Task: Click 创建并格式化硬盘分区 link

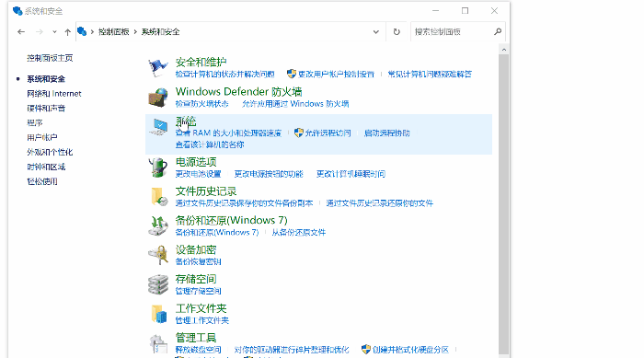Action: point(410,350)
